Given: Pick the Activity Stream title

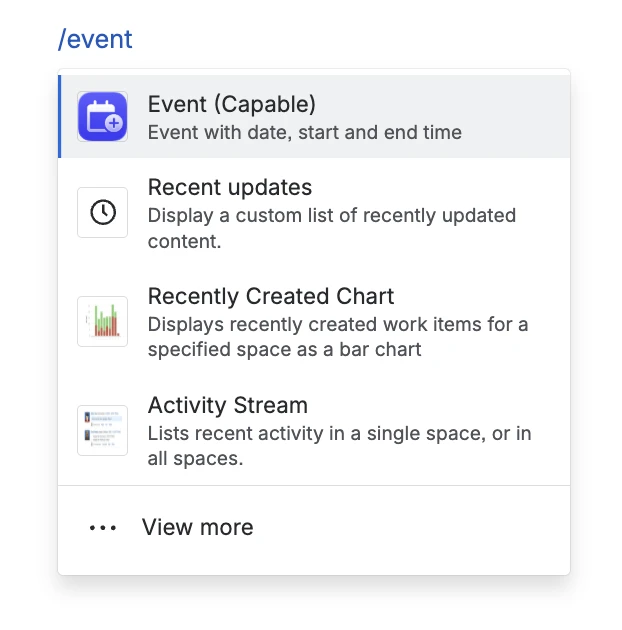Looking at the screenshot, I should click(x=227, y=405).
